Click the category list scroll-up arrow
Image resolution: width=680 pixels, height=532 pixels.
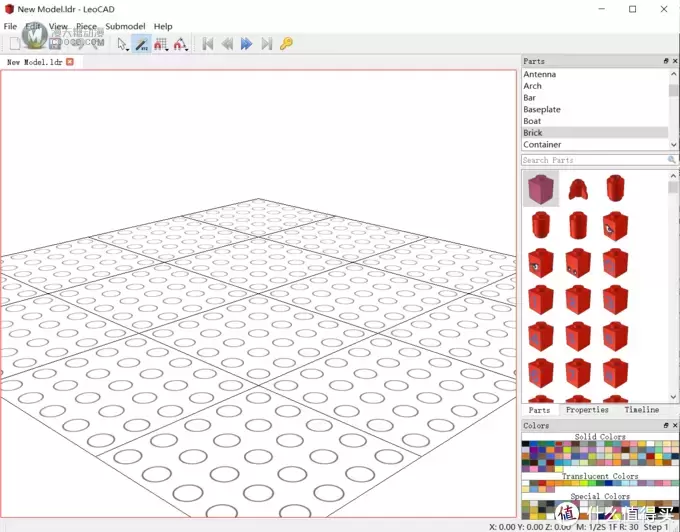pos(673,74)
